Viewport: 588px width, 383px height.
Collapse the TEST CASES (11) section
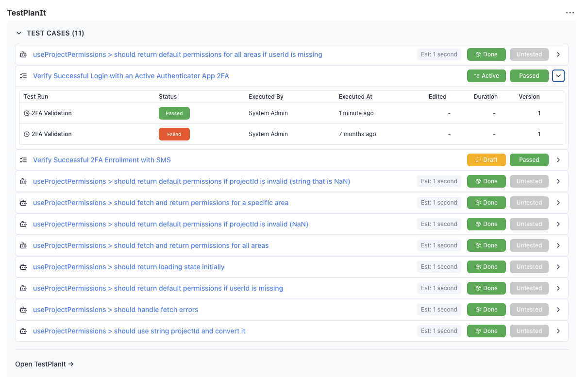pos(19,33)
